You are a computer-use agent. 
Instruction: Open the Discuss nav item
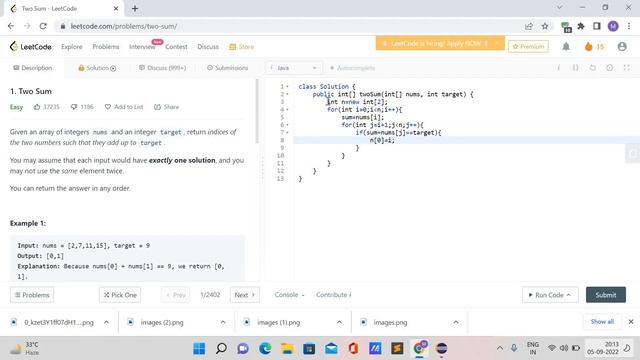pos(208,47)
